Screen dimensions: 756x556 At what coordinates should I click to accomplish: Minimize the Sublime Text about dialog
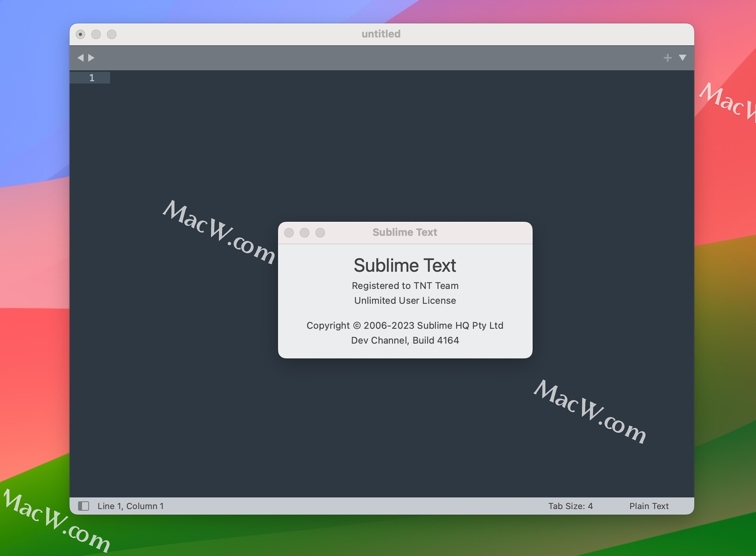click(x=305, y=233)
